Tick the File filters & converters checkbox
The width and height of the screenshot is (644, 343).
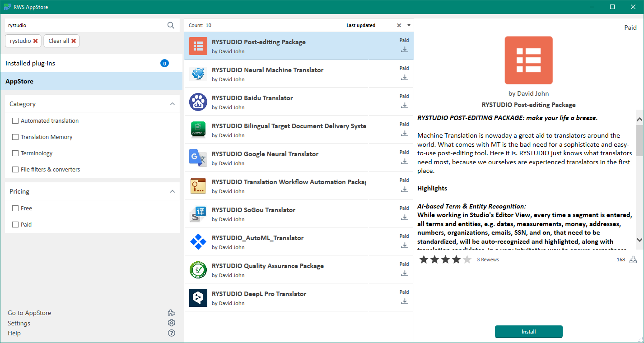tap(15, 170)
